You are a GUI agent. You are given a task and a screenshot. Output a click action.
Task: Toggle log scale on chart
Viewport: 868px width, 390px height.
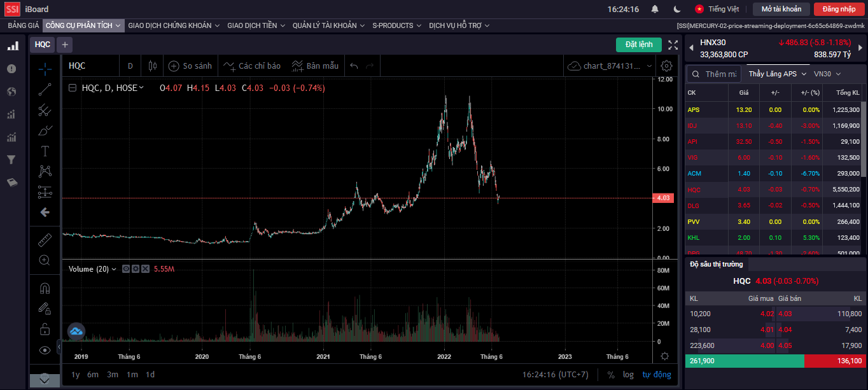point(628,375)
